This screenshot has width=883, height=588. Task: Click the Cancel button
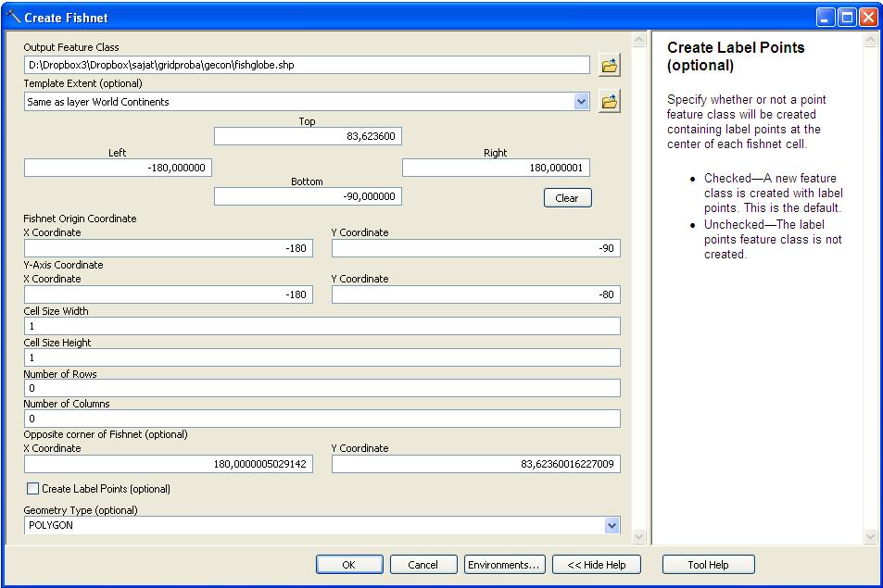[x=423, y=564]
